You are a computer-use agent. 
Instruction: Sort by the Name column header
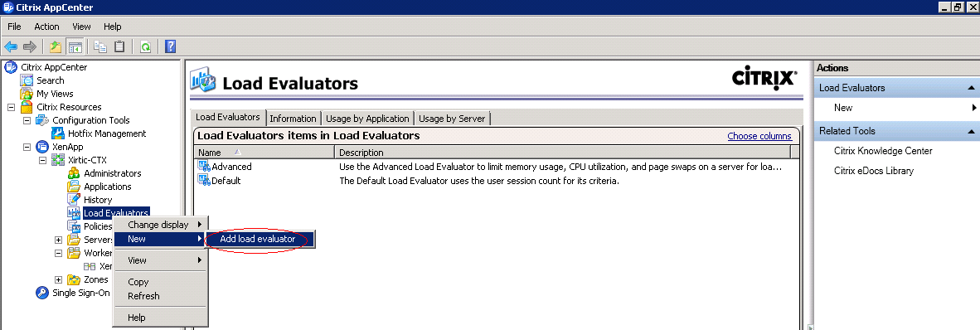pyautogui.click(x=264, y=152)
